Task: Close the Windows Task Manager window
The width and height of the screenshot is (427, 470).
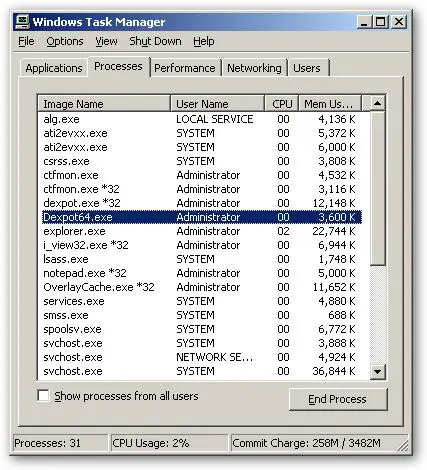Action: pos(399,22)
